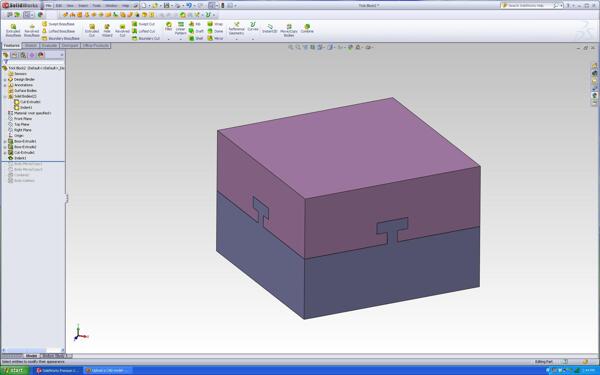Select the Shell tool

[196, 38]
